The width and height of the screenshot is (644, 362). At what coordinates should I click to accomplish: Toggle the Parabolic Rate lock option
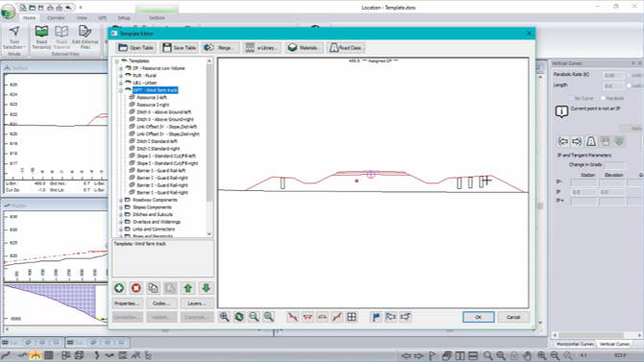(629, 75)
